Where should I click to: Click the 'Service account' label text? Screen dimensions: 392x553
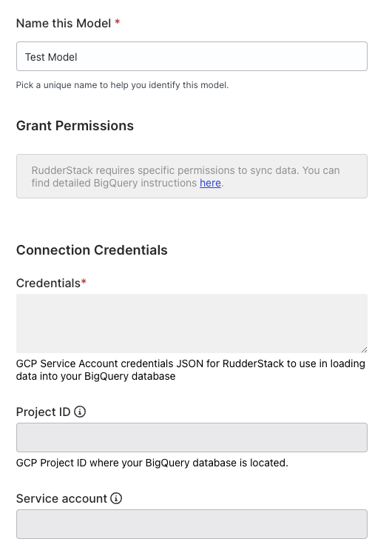(x=61, y=498)
